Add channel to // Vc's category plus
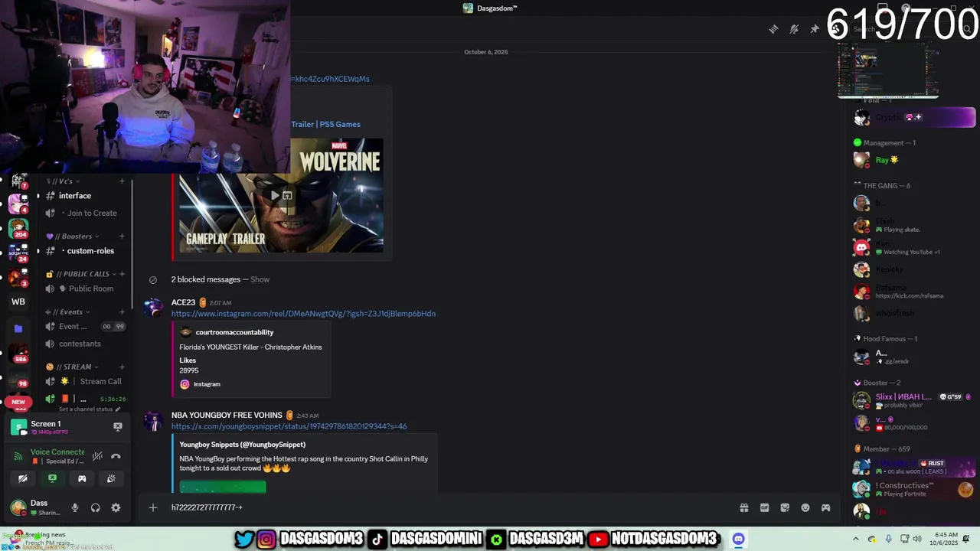This screenshot has height=551, width=980. point(122,181)
